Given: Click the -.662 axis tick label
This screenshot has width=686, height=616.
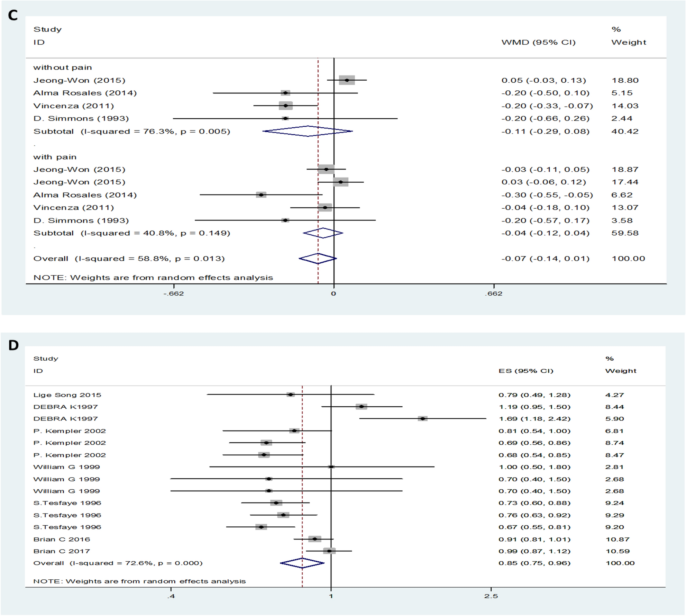Looking at the screenshot, I should [x=174, y=294].
